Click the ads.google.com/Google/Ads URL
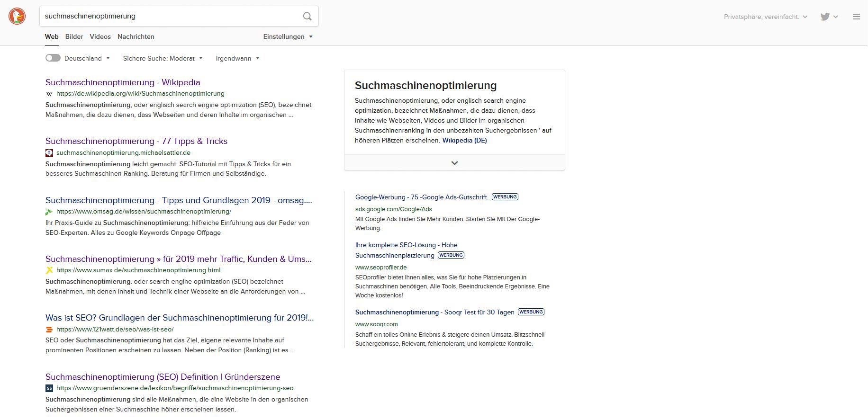Viewport: 868px width, 420px height. (x=394, y=209)
